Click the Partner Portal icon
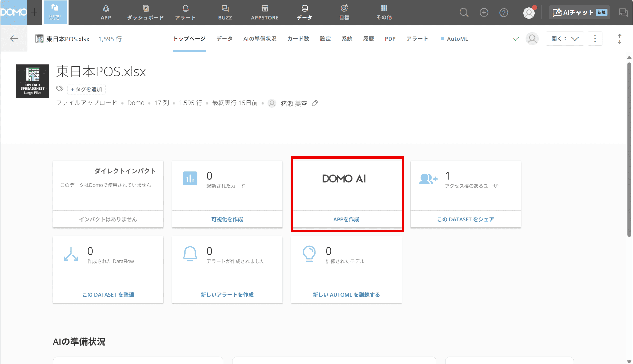 pyautogui.click(x=55, y=12)
